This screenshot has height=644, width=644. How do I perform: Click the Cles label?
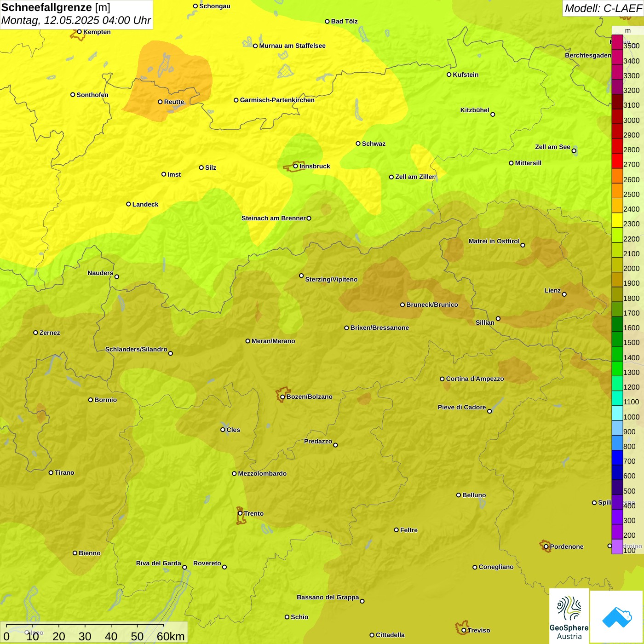tap(233, 430)
